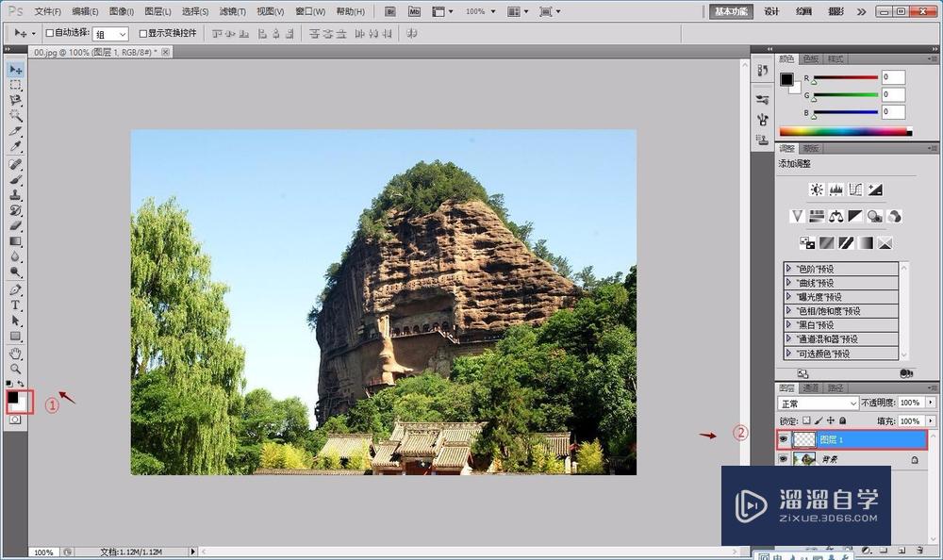Hide the 背景 layer
Viewport: 943px width, 560px height.
783,459
